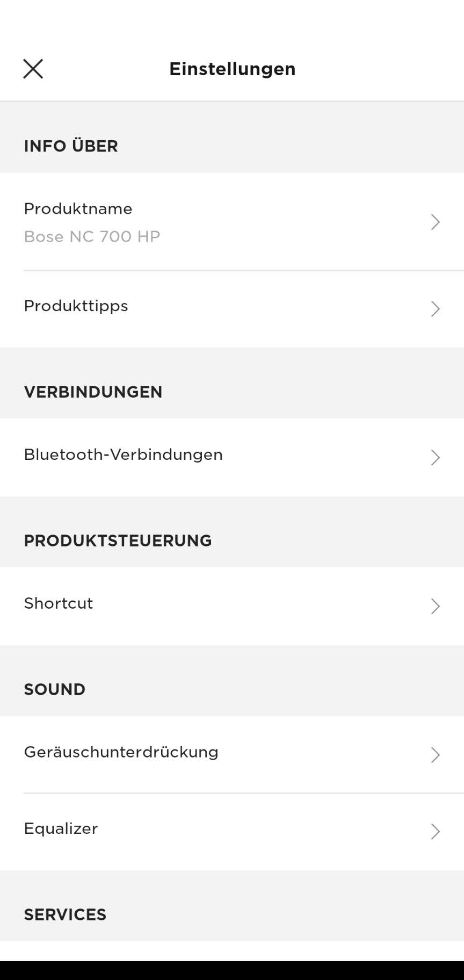
Task: Open the Shortcut configuration
Action: point(59,603)
